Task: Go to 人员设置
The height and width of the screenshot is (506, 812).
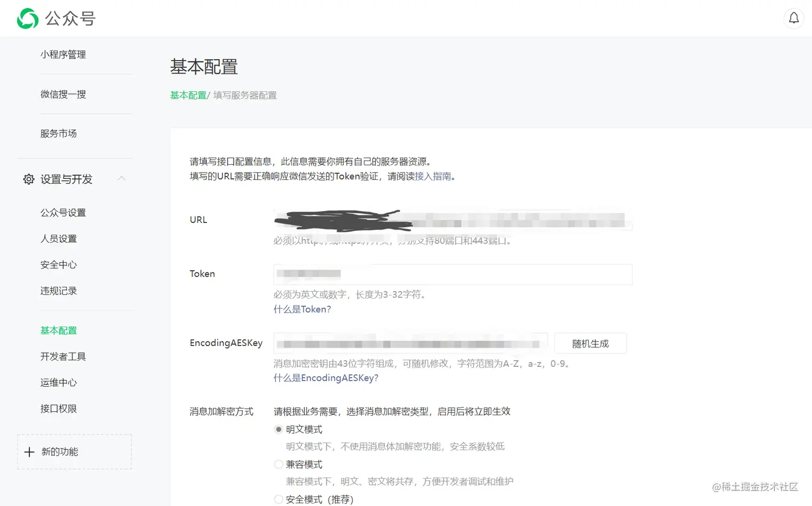Action: (59, 238)
